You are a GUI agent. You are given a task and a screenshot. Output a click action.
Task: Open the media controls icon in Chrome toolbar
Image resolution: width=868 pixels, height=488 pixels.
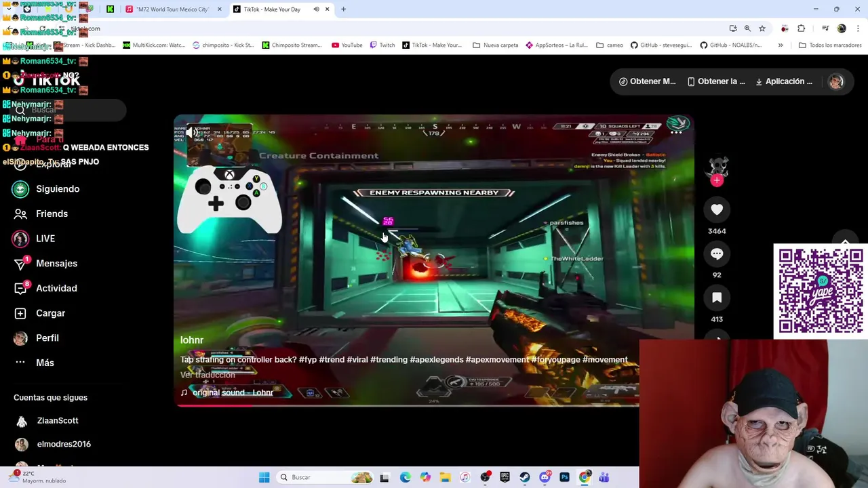(x=825, y=28)
